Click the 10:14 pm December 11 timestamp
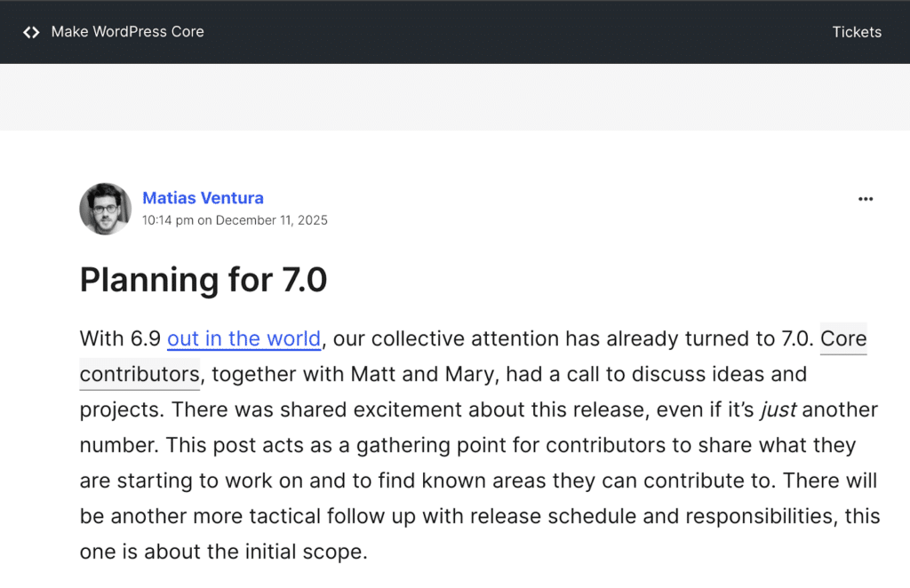 tap(235, 220)
